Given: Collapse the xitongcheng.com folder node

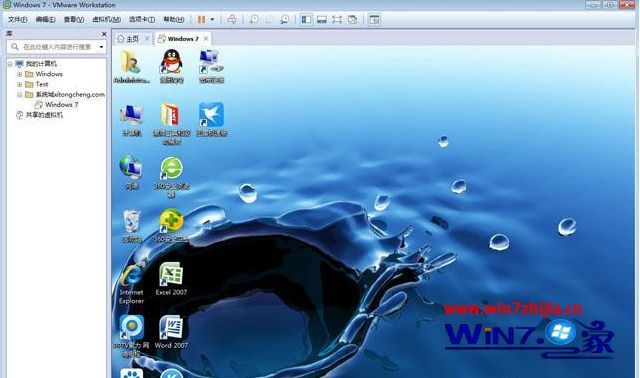Looking at the screenshot, I should coord(19,95).
